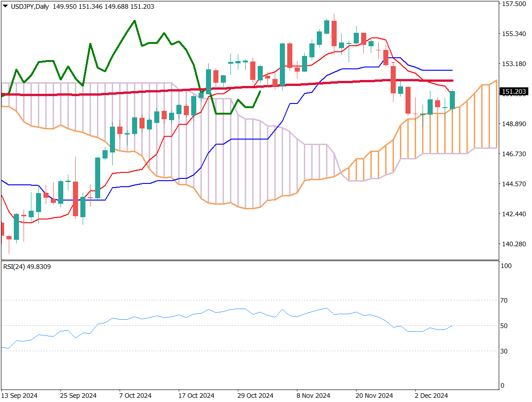This screenshot has height=402, width=532.
Task: Open the dropdown triangle beside USDJPY,Daily
Action: coord(5,6)
